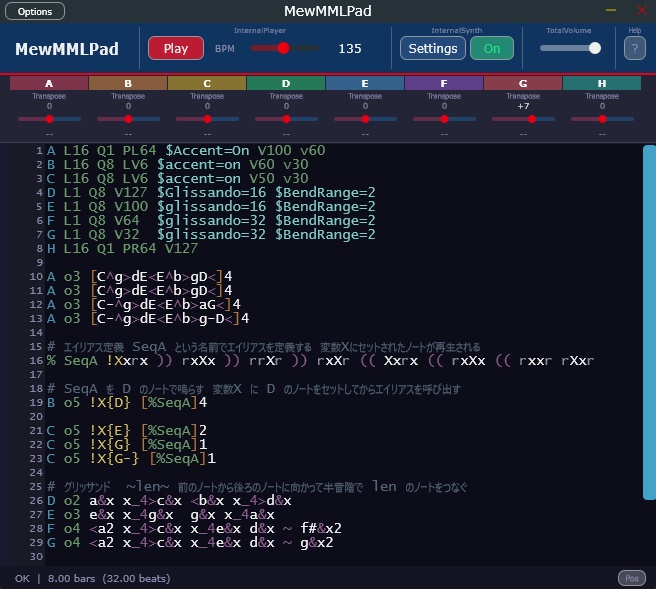Start playback with the Play button

176,48
